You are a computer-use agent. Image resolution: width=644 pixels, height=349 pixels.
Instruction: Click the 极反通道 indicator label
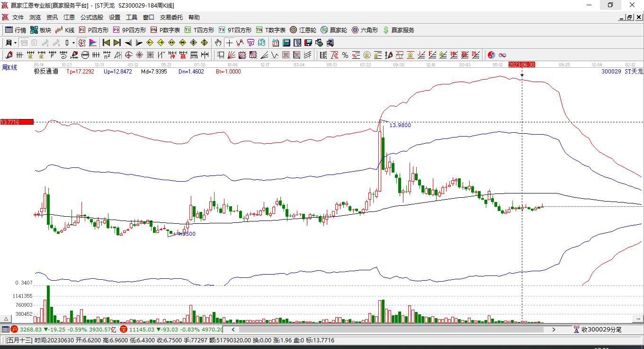(46, 72)
